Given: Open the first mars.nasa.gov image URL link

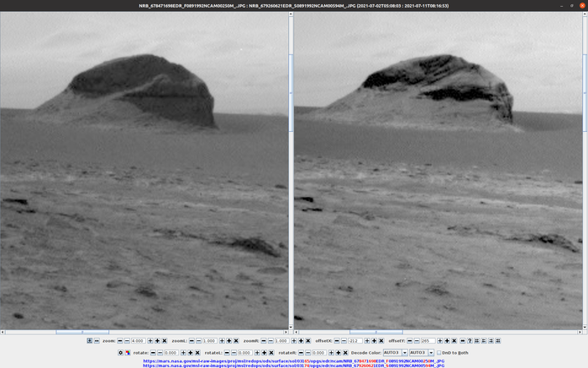Looking at the screenshot, I should pyautogui.click(x=293, y=360).
